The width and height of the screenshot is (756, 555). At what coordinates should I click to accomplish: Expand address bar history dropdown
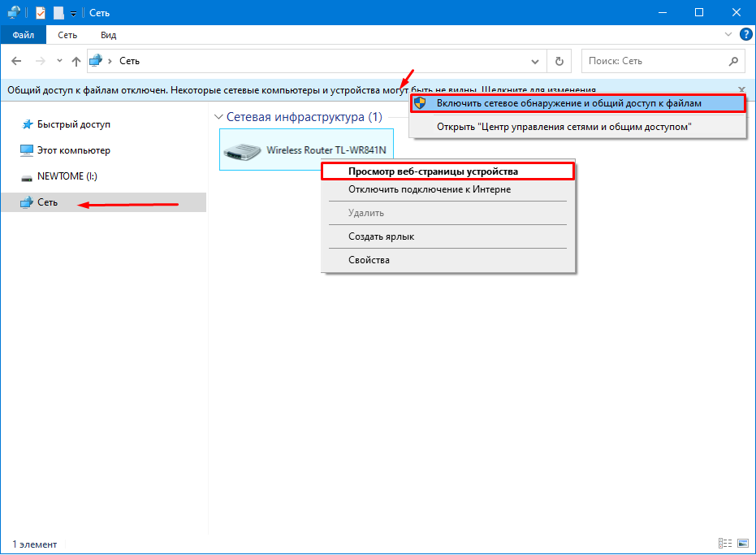point(534,61)
